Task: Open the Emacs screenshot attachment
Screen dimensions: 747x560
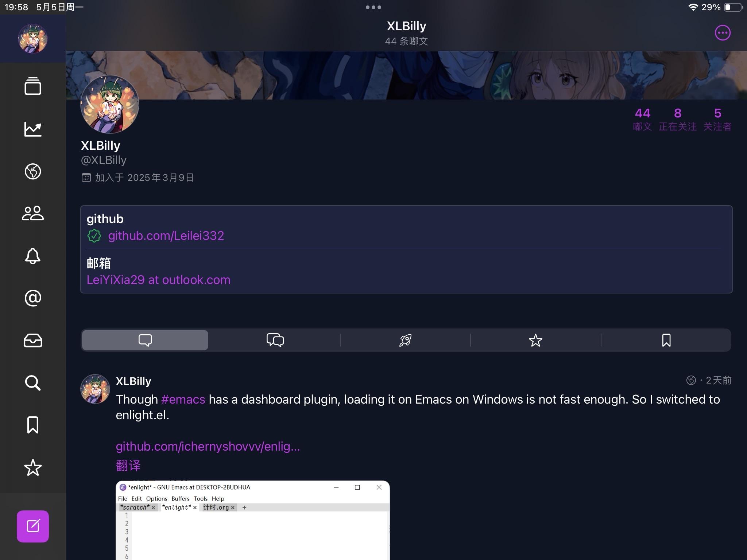Action: tap(253, 520)
